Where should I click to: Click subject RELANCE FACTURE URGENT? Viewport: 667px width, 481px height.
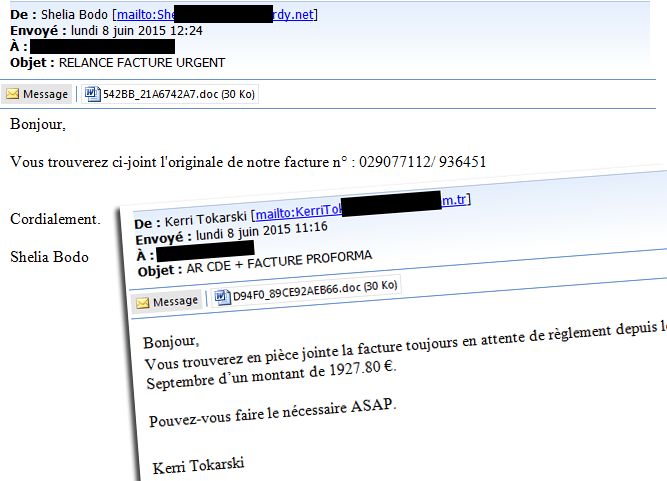[x=142, y=63]
